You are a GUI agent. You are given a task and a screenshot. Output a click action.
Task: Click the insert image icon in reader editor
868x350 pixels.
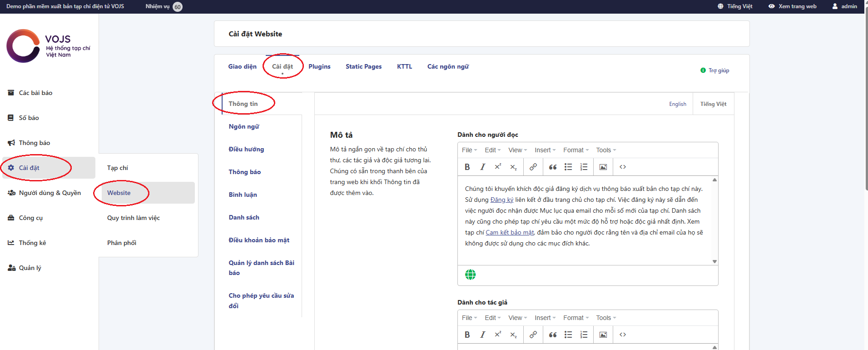click(603, 167)
